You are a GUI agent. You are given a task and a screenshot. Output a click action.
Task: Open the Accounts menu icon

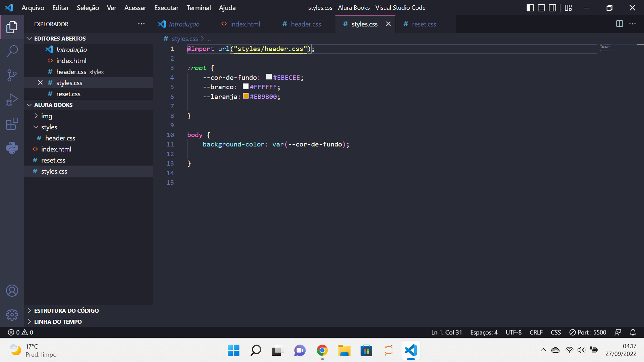tap(12, 291)
